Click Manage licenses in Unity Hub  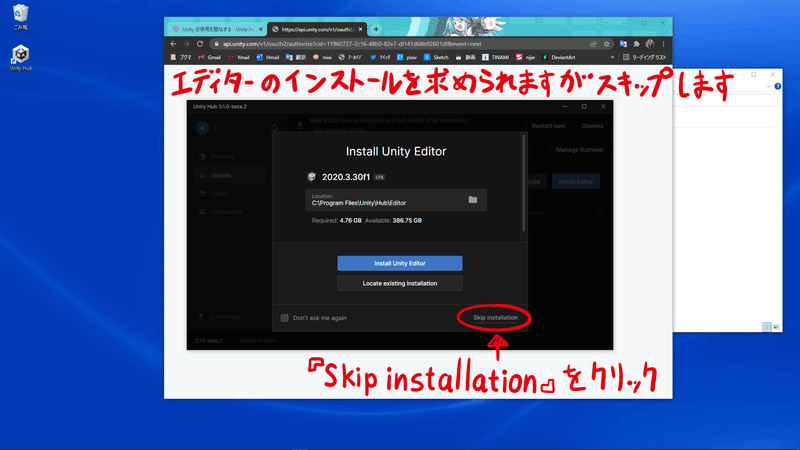(579, 149)
